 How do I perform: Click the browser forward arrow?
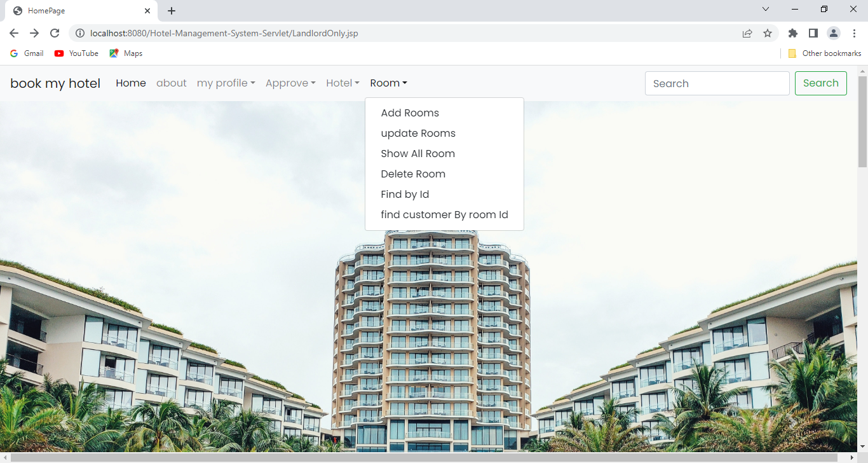pos(34,33)
